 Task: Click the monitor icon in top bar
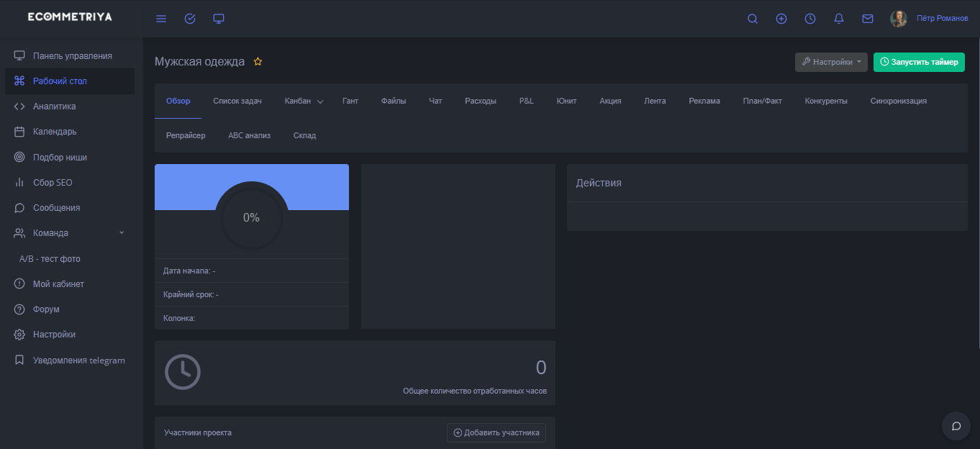[x=219, y=19]
